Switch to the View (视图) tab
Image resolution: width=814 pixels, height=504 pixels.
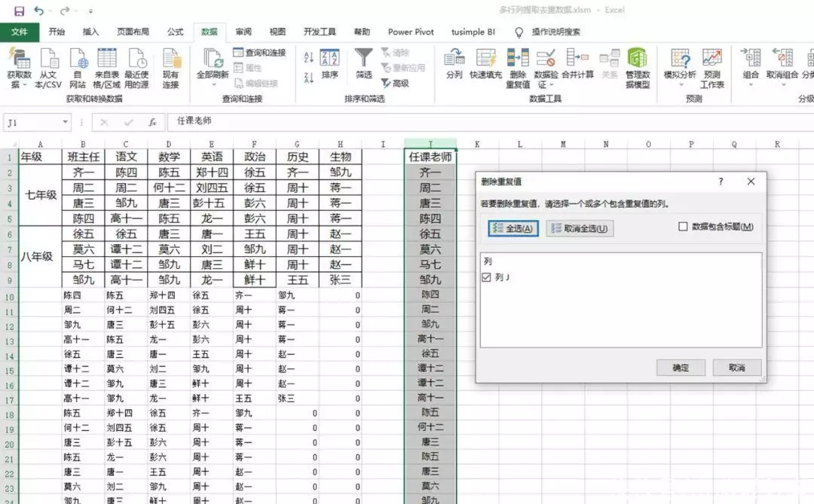277,32
